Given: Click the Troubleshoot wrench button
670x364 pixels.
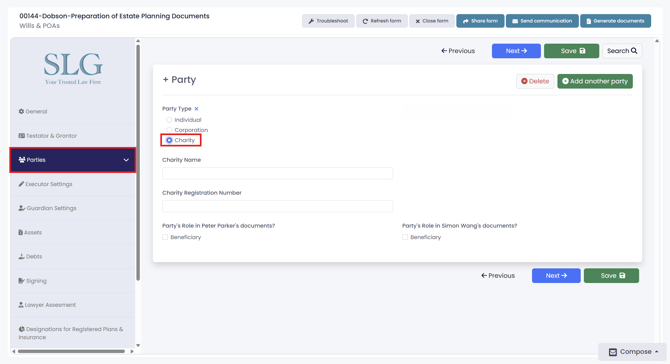Looking at the screenshot, I should pos(328,21).
